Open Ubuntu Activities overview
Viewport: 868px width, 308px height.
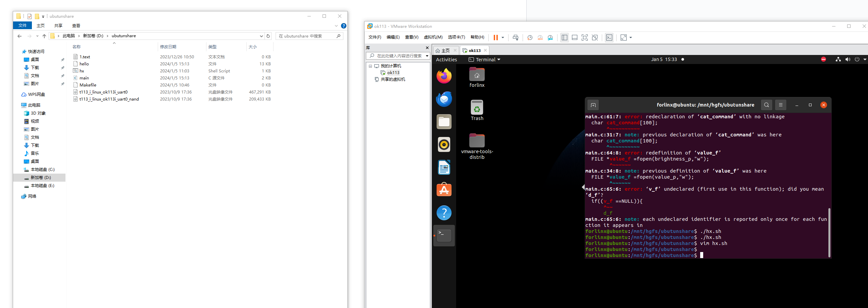click(x=446, y=60)
